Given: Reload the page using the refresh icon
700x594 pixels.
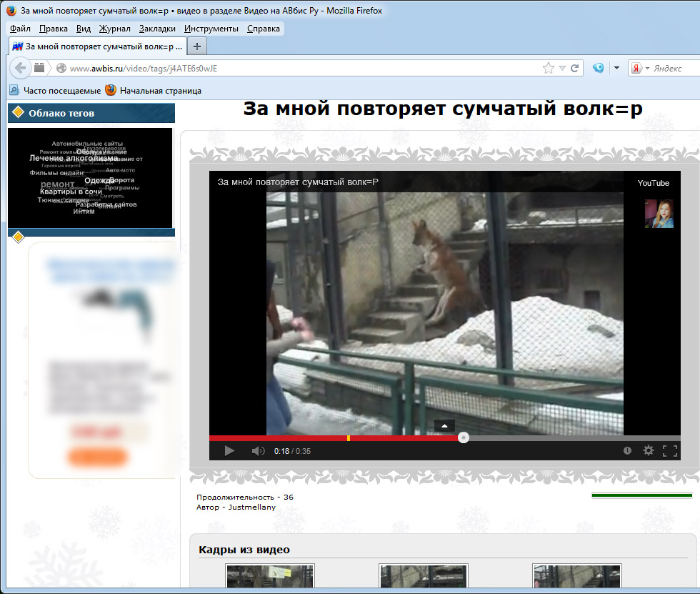Looking at the screenshot, I should [575, 68].
